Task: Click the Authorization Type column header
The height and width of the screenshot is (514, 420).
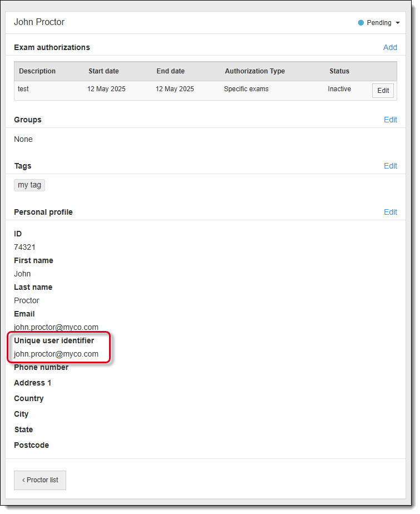Action: (255, 71)
